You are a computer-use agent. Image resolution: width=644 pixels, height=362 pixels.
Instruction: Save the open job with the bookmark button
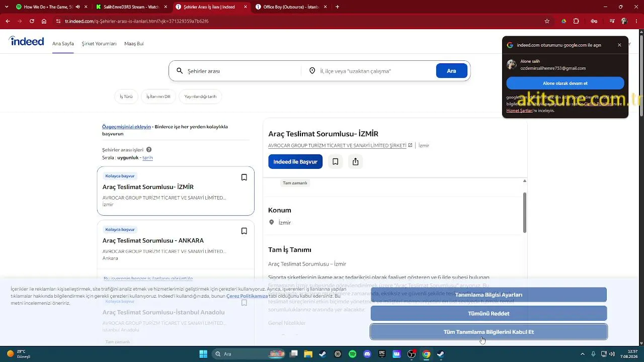335,161
